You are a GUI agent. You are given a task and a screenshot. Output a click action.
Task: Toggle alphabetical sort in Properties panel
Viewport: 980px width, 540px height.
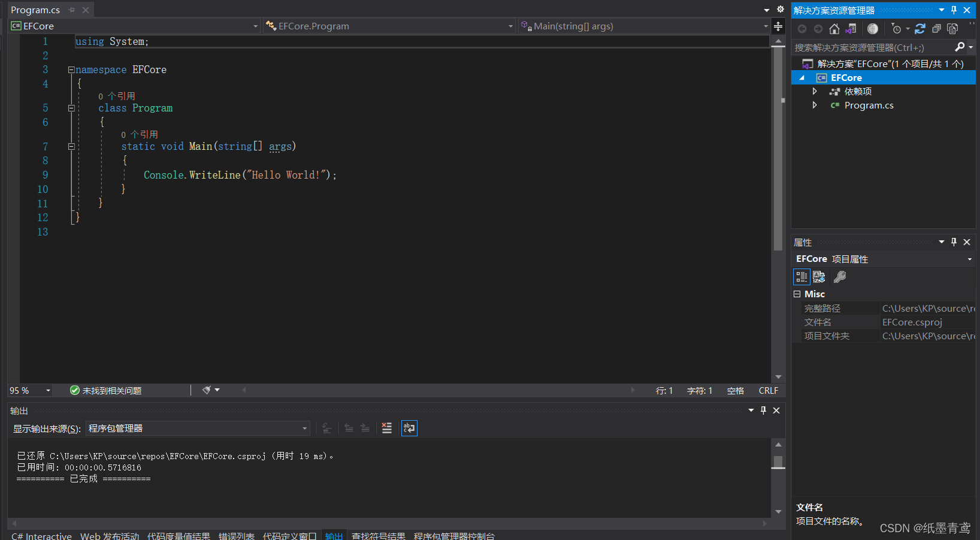tap(819, 277)
